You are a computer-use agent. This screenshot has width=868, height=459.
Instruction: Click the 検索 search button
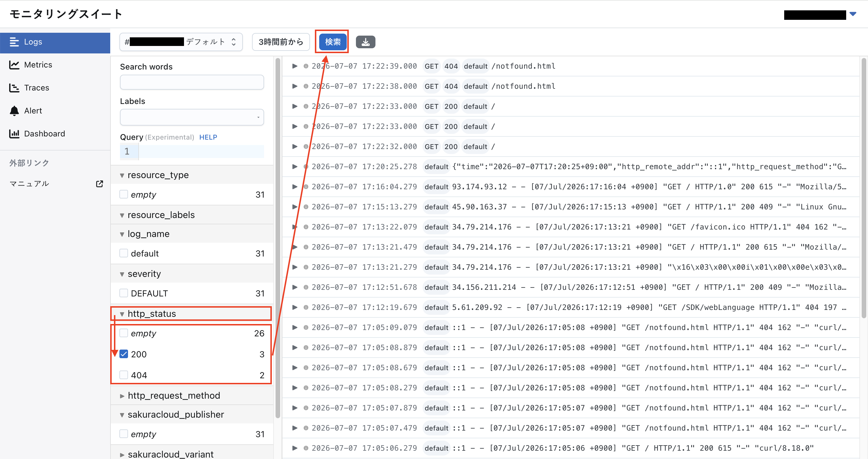[x=333, y=42]
